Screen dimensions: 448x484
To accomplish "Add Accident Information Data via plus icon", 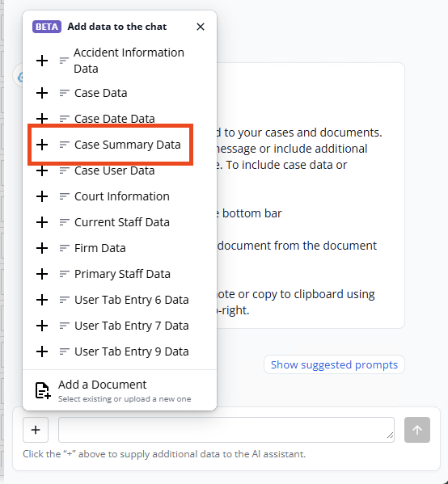I will tap(42, 61).
